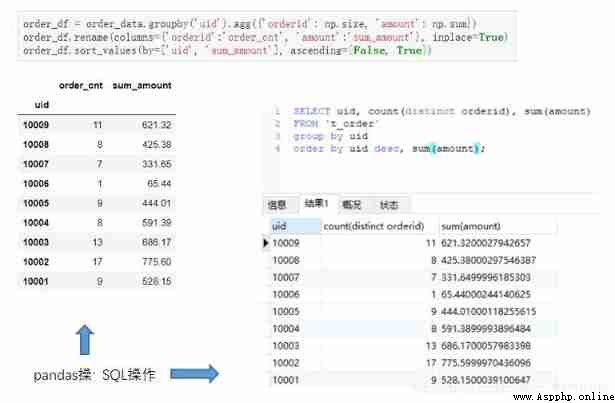Click 444.01 in the pandas output table
Viewport: 615px width, 403px height.
coord(156,203)
